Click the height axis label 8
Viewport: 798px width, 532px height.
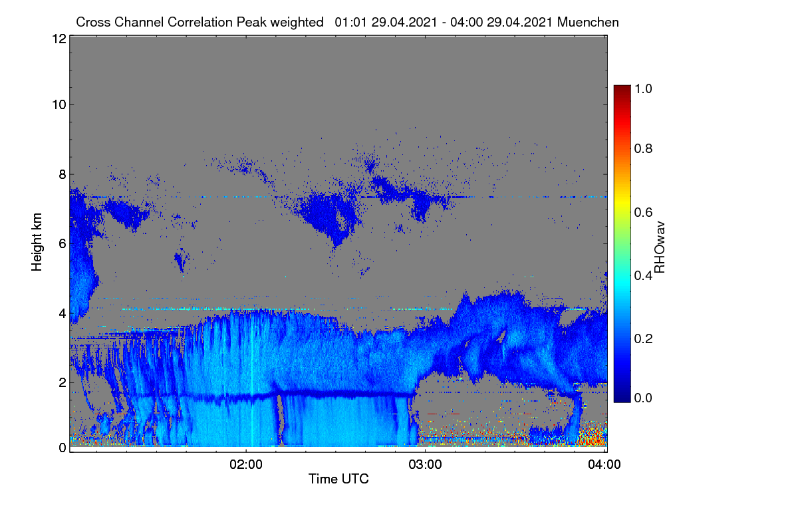pyautogui.click(x=61, y=174)
